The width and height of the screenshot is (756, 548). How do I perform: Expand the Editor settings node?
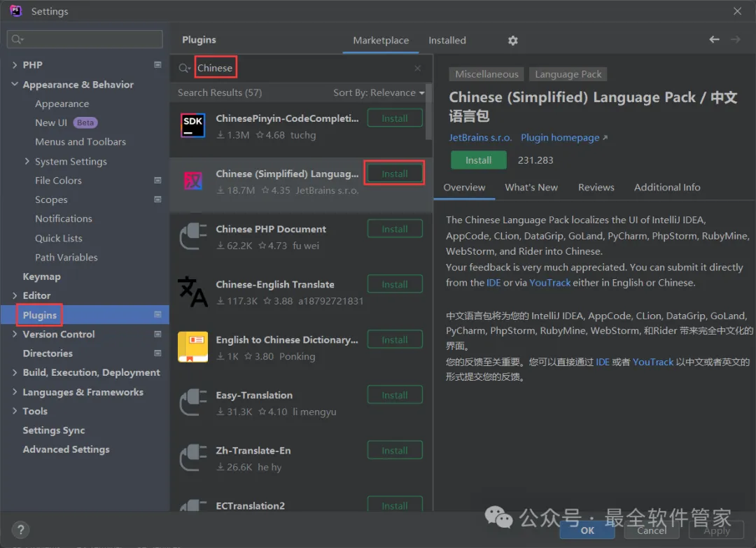(x=15, y=295)
